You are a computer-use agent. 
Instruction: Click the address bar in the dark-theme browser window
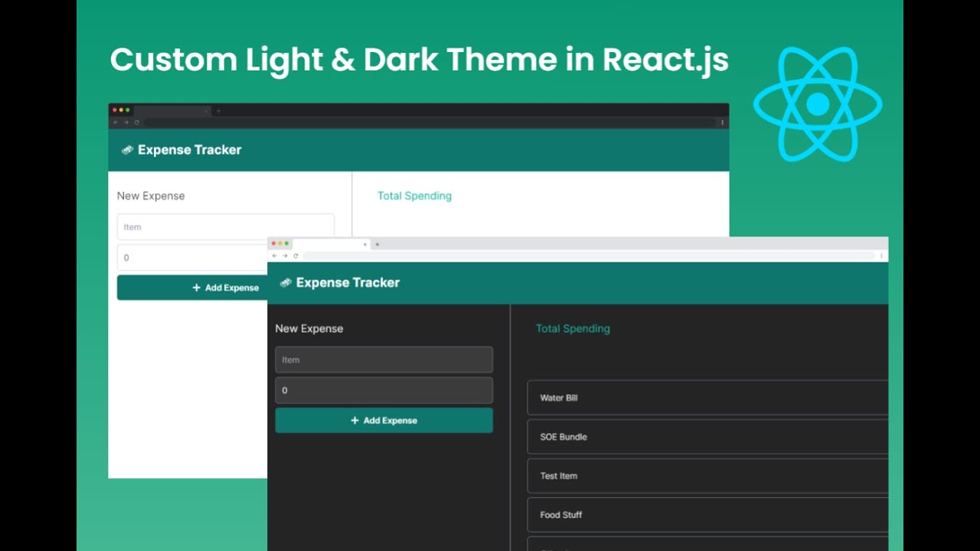(588, 256)
